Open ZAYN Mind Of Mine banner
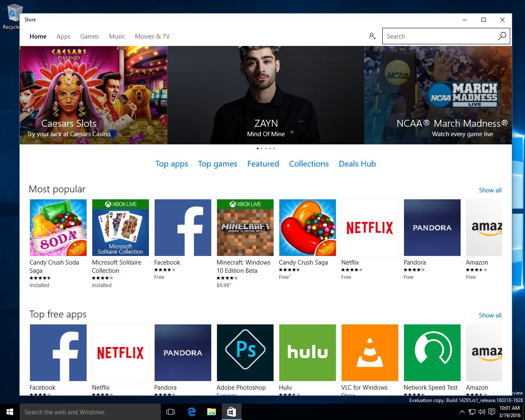 tap(266, 95)
